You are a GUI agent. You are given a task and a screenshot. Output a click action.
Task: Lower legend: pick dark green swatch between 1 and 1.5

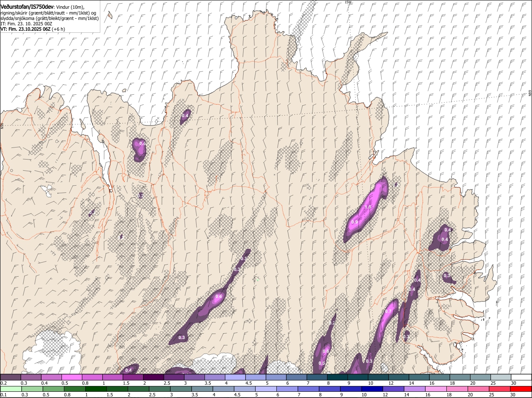point(96,389)
